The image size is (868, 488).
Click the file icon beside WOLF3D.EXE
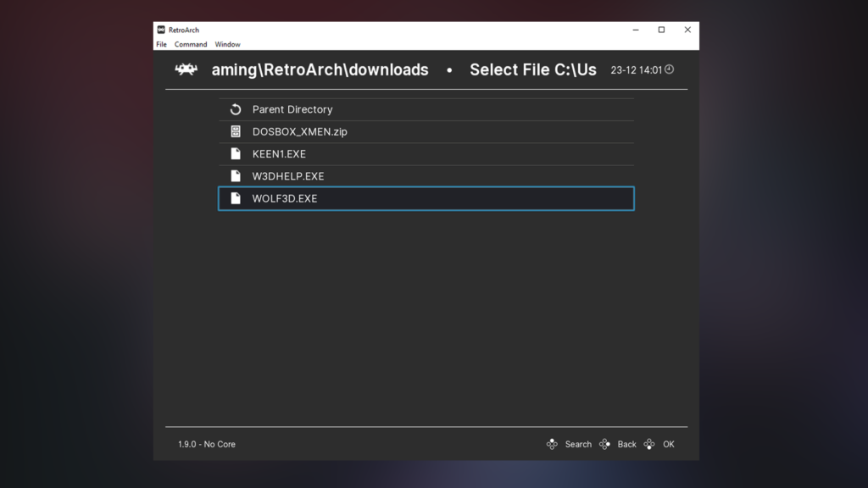click(x=236, y=198)
